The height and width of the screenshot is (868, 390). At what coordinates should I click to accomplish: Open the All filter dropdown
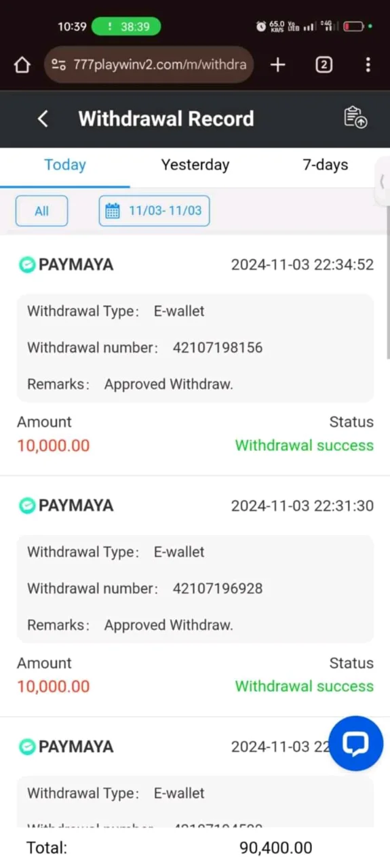tap(41, 211)
